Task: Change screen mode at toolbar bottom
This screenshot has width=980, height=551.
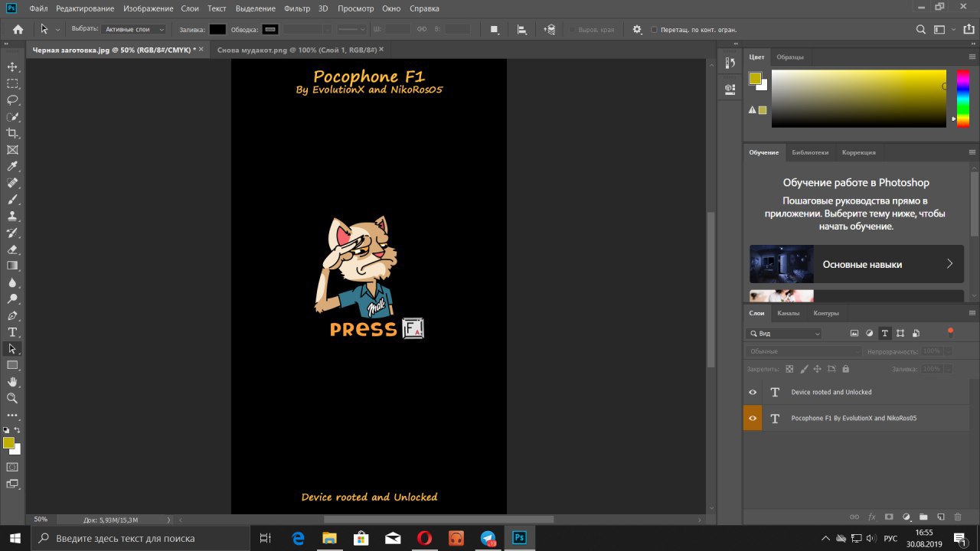Action: [x=12, y=484]
